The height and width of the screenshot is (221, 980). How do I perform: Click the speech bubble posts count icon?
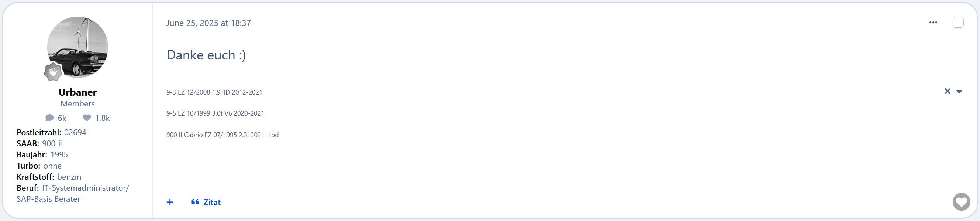[x=49, y=118]
